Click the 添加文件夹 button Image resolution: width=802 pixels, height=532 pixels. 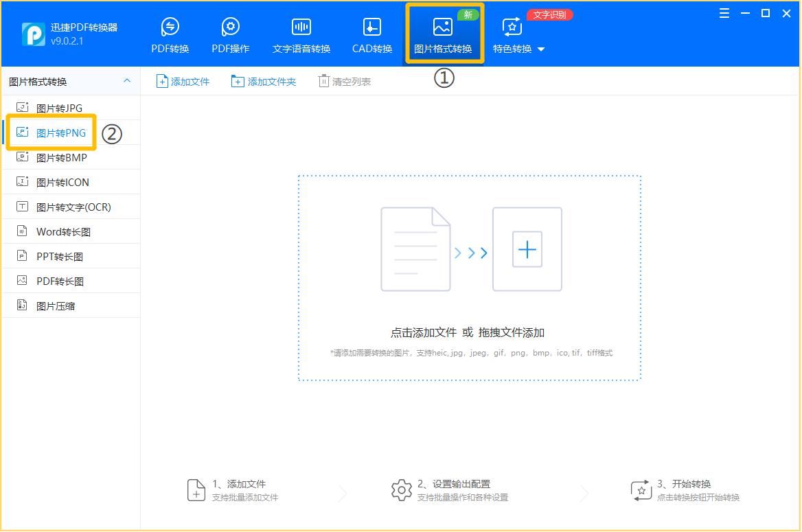coord(263,80)
